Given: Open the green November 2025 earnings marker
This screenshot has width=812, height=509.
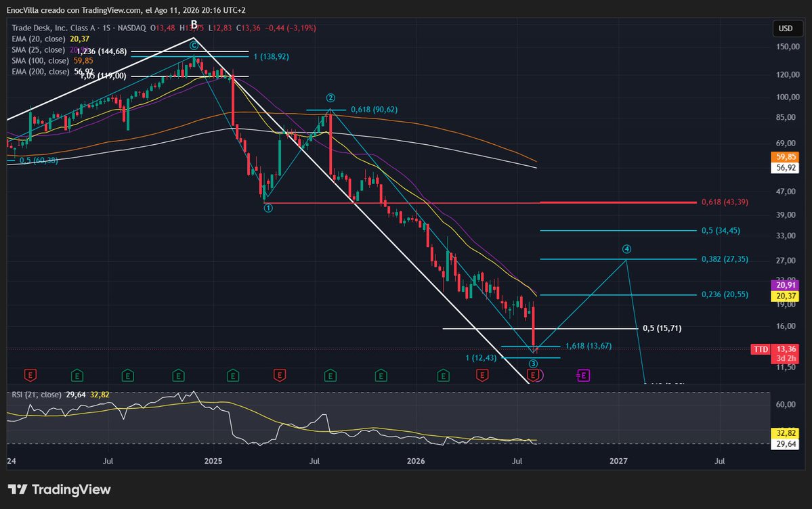Looking at the screenshot, I should [381, 376].
